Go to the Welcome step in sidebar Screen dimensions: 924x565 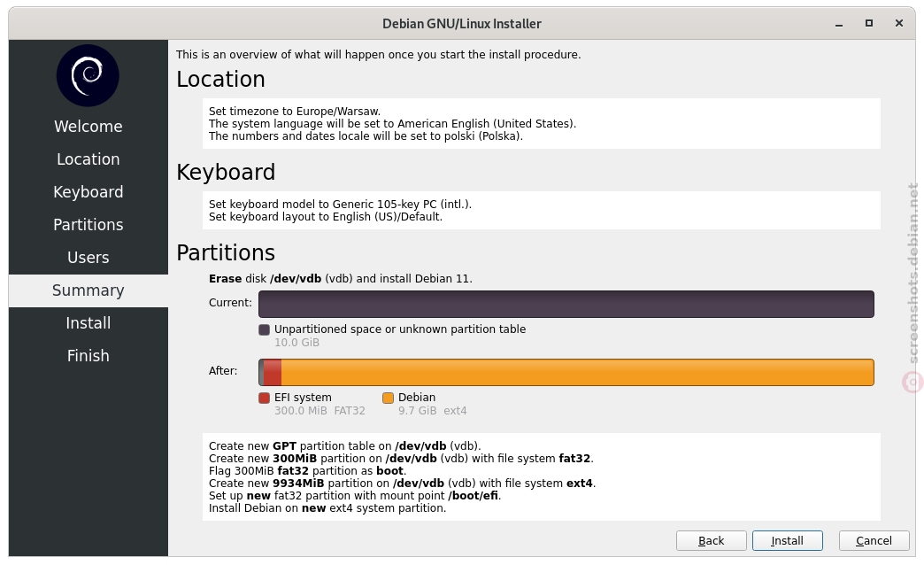[89, 127]
